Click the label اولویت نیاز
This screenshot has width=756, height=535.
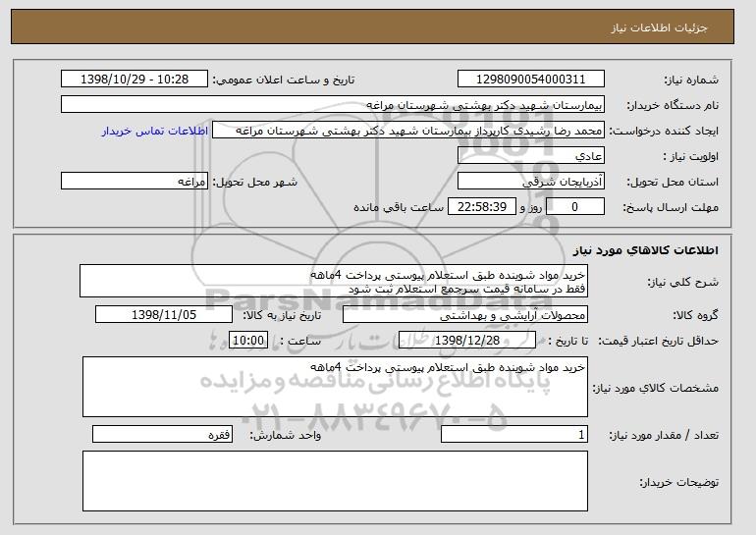pyautogui.click(x=690, y=156)
